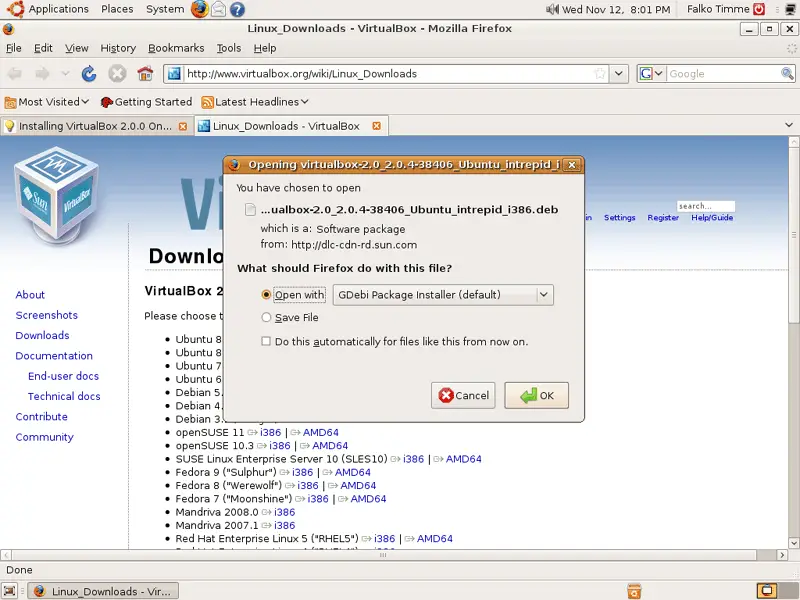This screenshot has width=800, height=600.
Task: Open the address bar history dropdown
Action: [618, 74]
